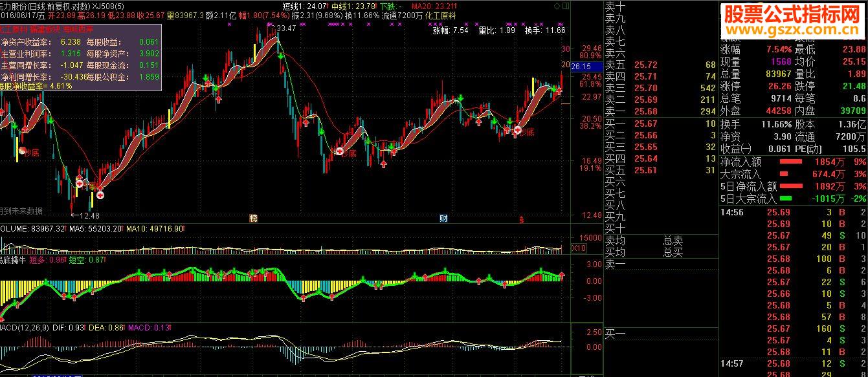Click the 涨幅: 7.54 chart overlay value

(451, 30)
